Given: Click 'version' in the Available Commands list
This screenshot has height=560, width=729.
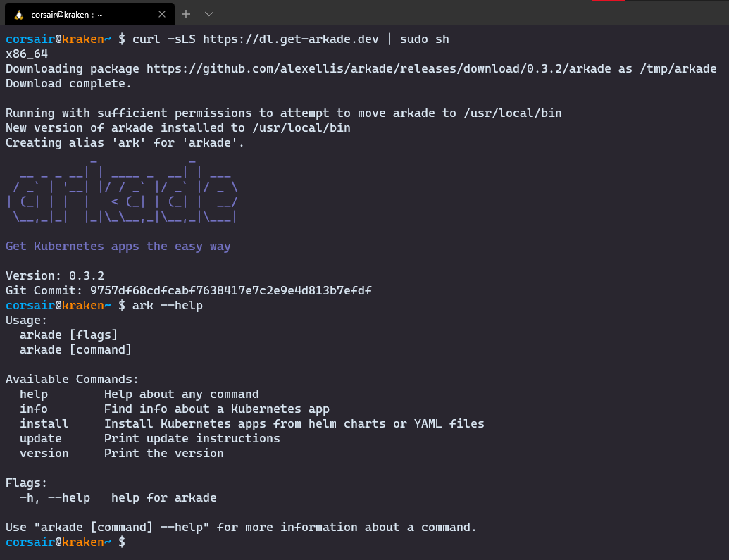Looking at the screenshot, I should (x=44, y=454).
